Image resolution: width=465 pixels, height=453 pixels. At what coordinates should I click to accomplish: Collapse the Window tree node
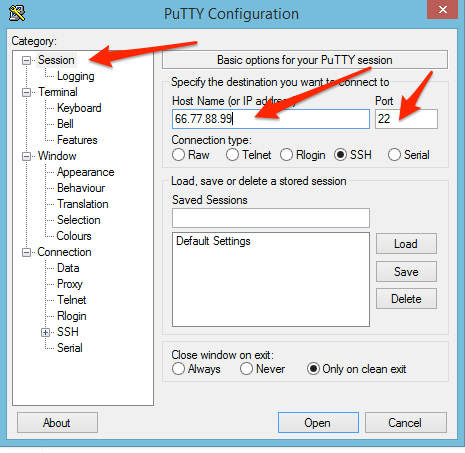click(26, 156)
